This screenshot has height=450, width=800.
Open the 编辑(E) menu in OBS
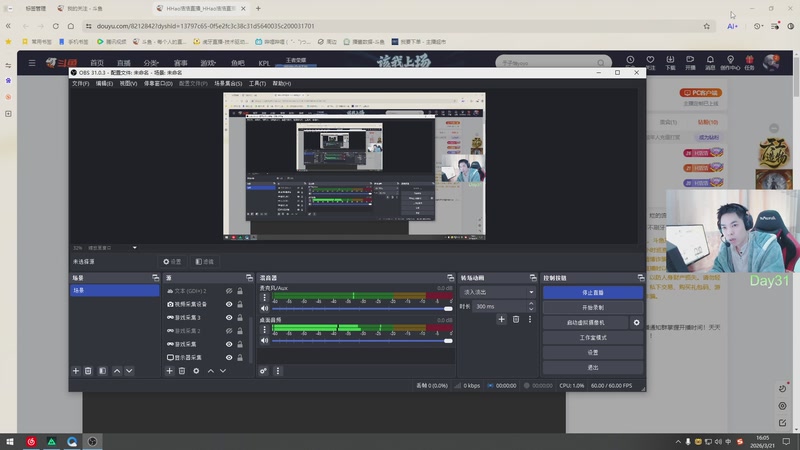[x=105, y=83]
